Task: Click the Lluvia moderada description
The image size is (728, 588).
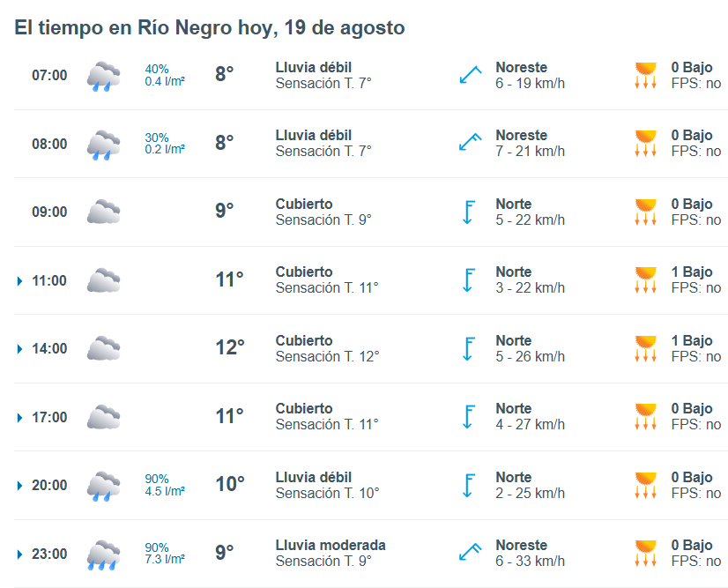Action: tap(331, 546)
